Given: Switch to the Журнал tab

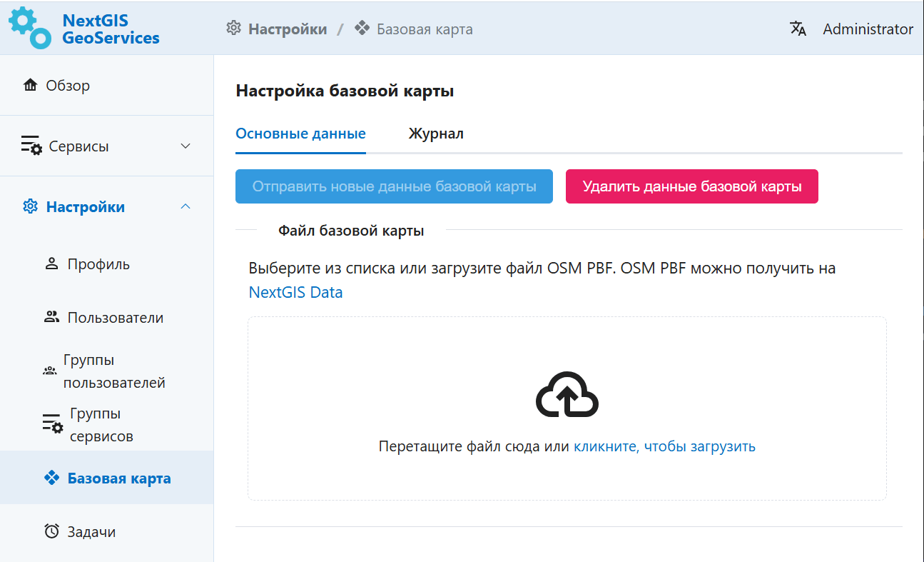Looking at the screenshot, I should coord(436,134).
